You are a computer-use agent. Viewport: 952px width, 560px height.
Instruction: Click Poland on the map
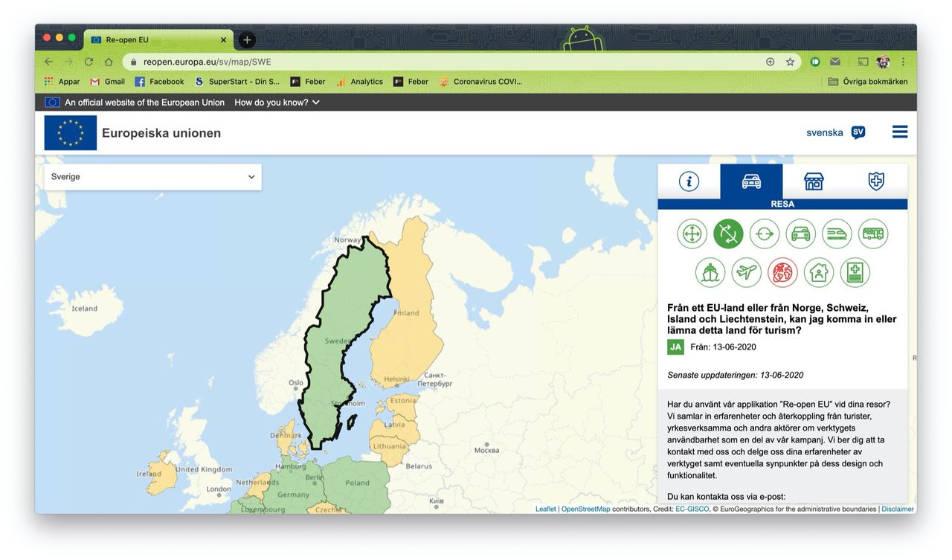pyautogui.click(x=357, y=483)
